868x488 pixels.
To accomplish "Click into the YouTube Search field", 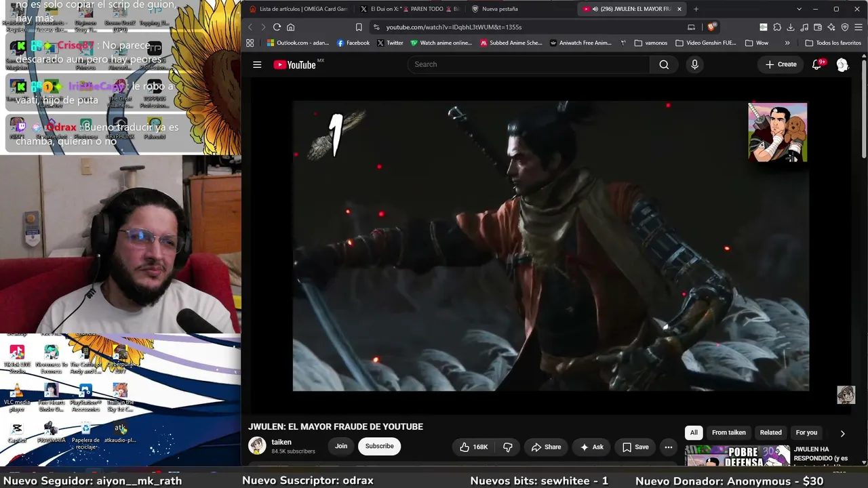I will coord(529,64).
